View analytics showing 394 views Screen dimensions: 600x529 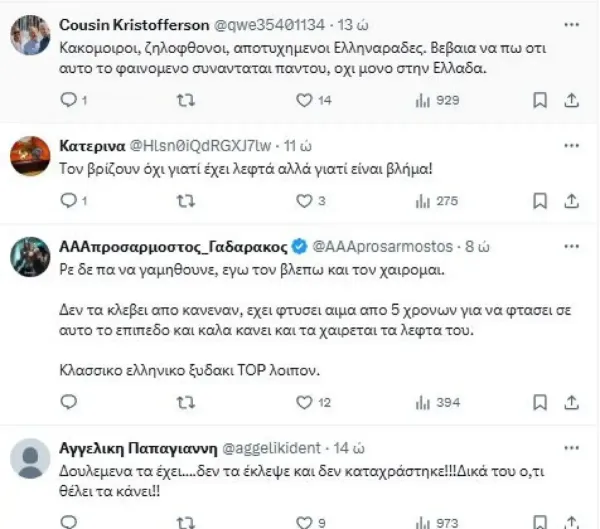422,402
